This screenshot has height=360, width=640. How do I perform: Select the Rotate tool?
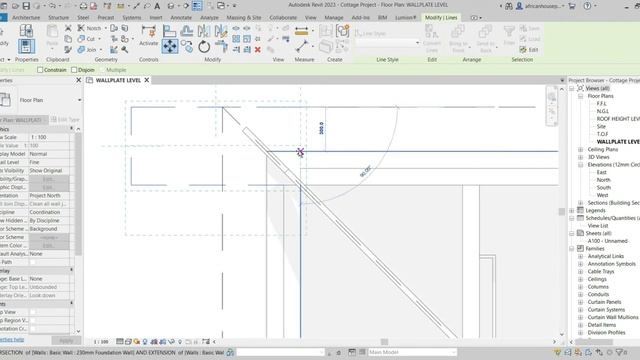[x=204, y=47]
